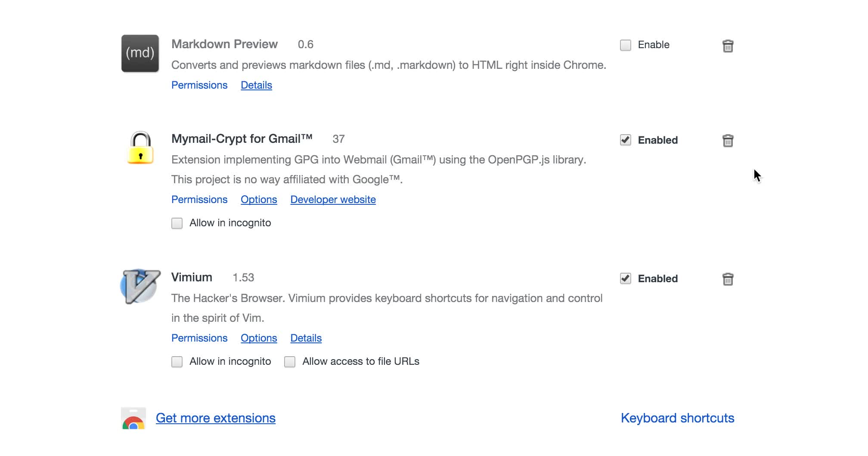Open Vimium Options link
This screenshot has height=456, width=868.
coord(259,338)
